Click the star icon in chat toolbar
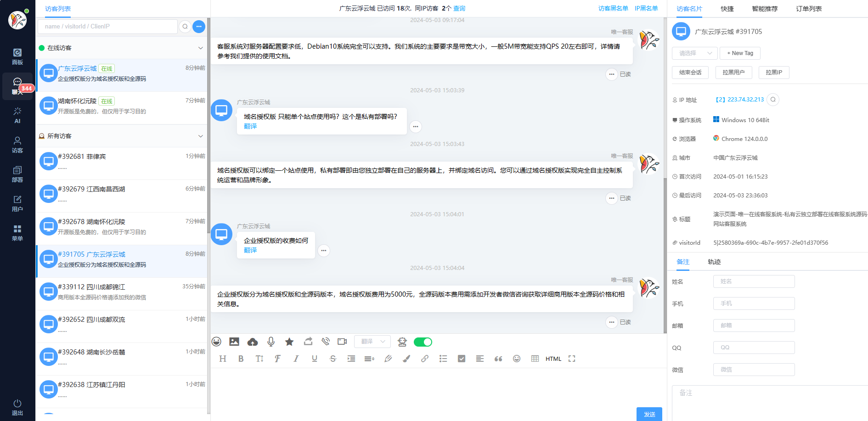868x421 pixels. 289,342
